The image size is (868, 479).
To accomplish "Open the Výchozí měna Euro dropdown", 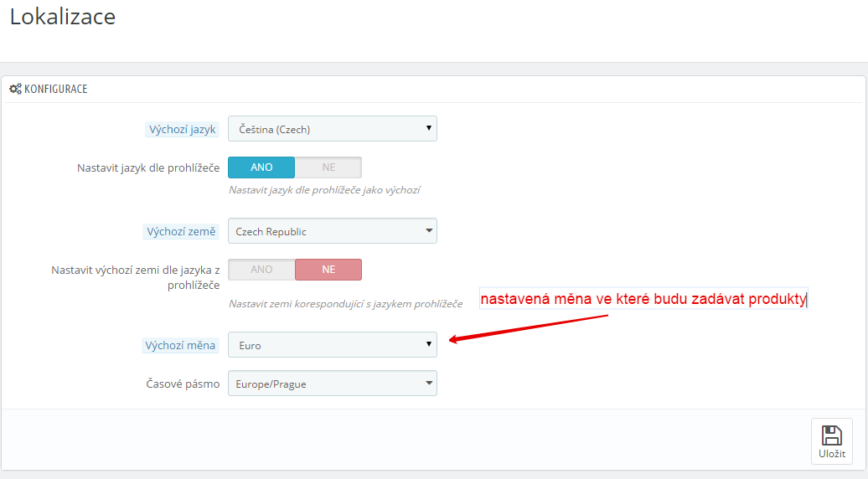I will click(332, 344).
